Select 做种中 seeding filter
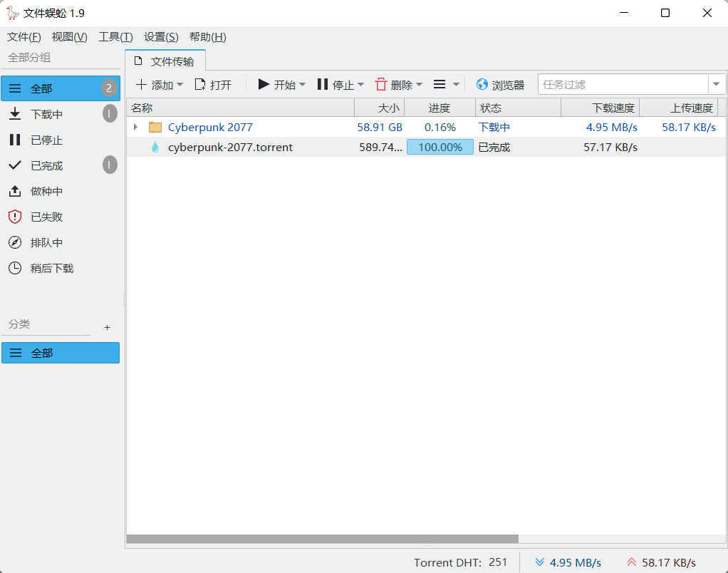Screen dimensions: 728x573 [61, 191]
